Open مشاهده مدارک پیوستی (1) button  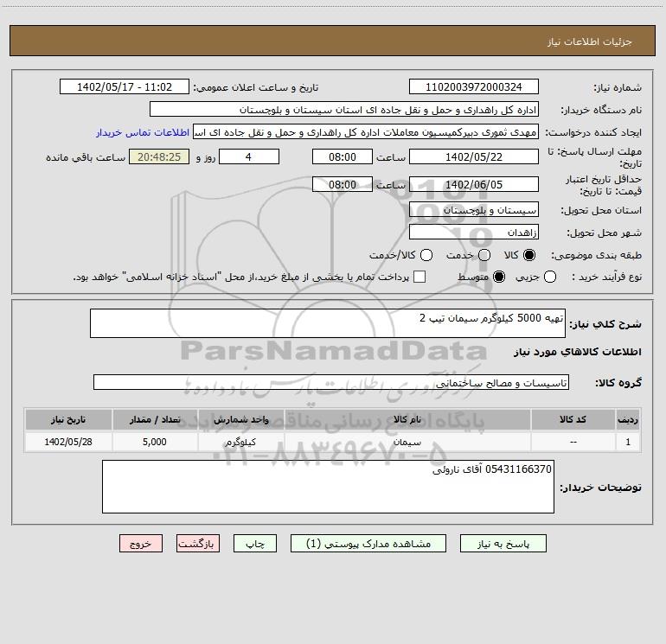(368, 544)
